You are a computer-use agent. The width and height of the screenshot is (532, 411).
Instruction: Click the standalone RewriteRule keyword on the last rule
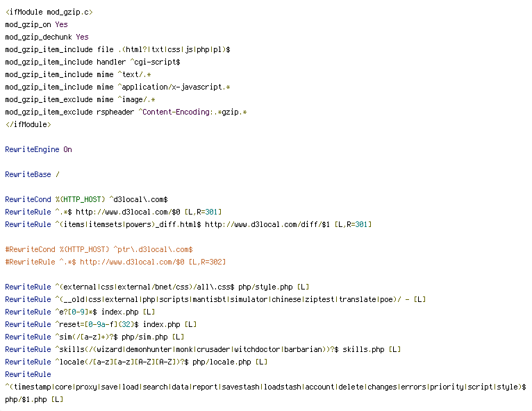tap(28, 375)
